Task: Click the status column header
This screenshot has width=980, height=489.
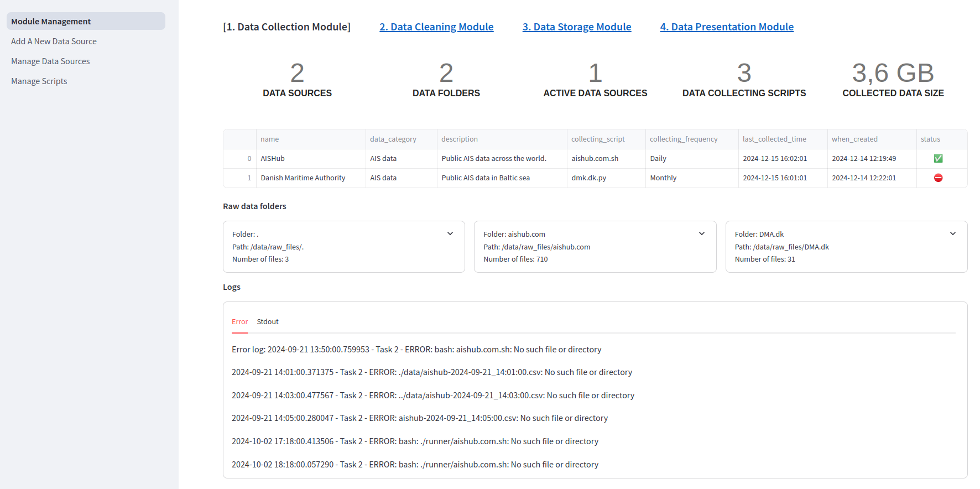Action: (930, 139)
